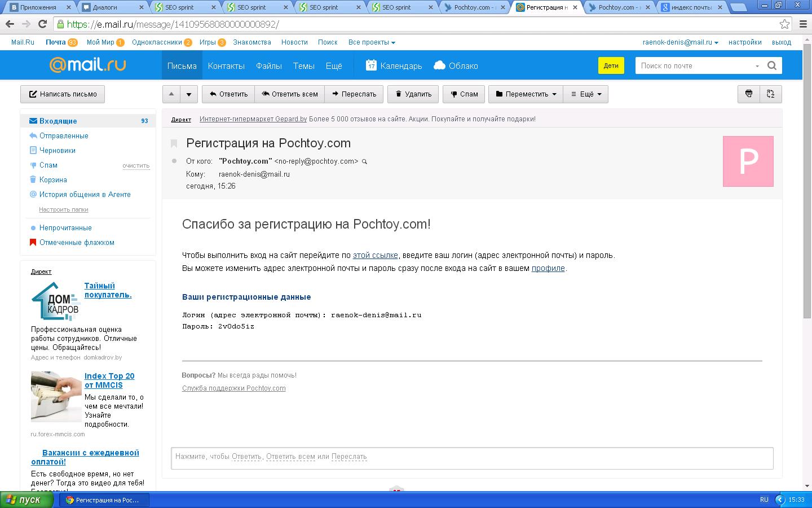Expand hidden tray icons arrow
The width and height of the screenshot is (812, 508).
(x=780, y=500)
